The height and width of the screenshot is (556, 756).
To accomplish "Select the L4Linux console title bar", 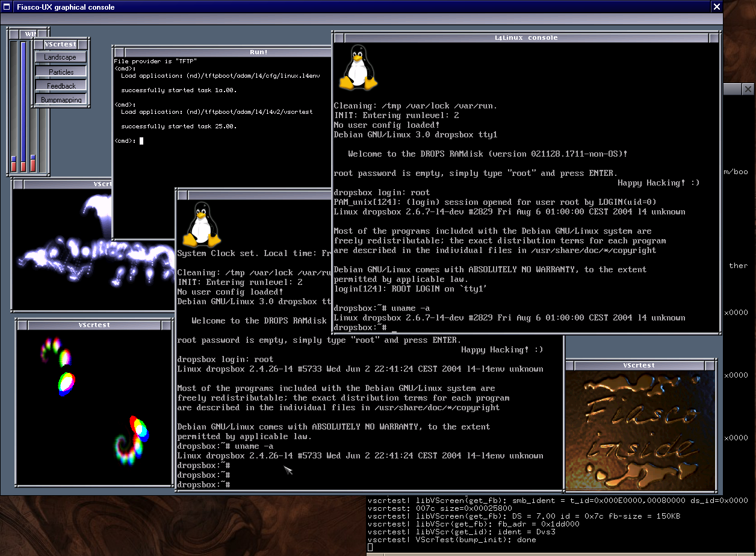I will tap(526, 38).
